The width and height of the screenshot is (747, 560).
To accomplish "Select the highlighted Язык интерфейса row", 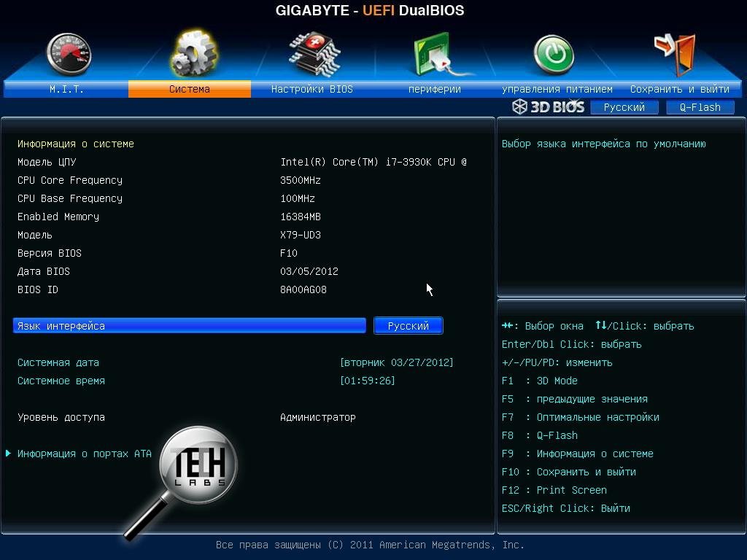I will tap(190, 325).
